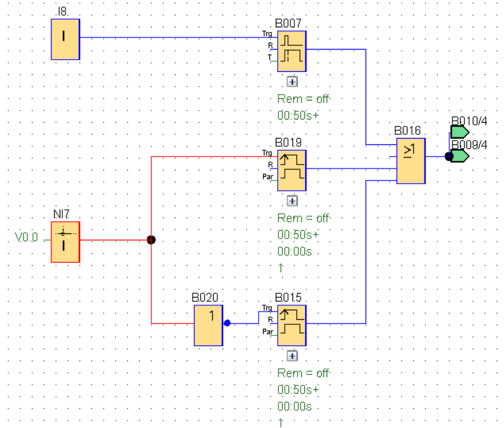
Task: Expand parameters under block B015
Action: click(292, 356)
